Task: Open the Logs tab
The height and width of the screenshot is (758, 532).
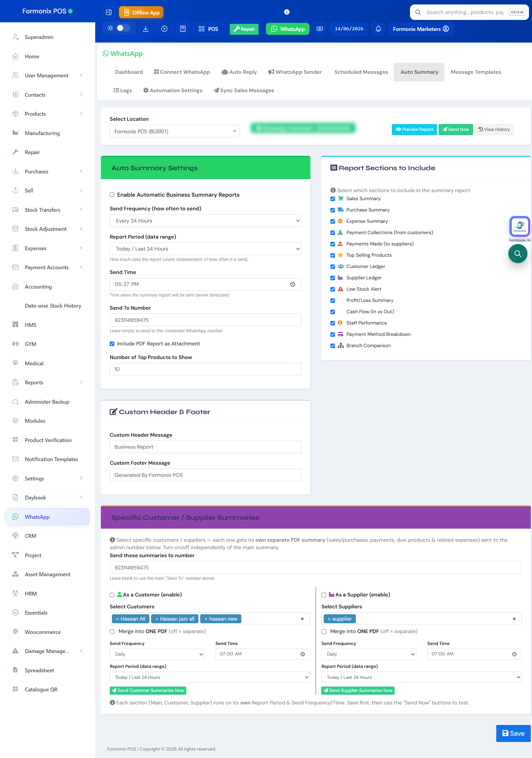Action: pyautogui.click(x=123, y=90)
